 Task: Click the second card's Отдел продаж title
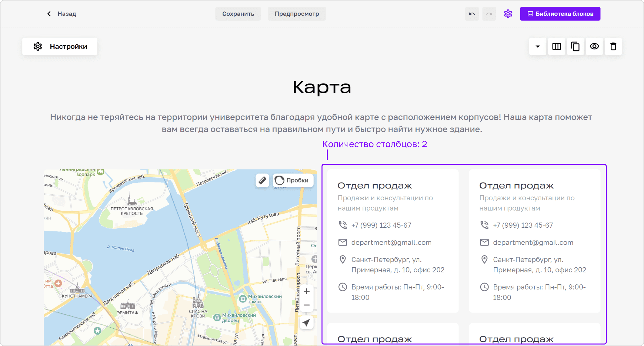tap(516, 185)
